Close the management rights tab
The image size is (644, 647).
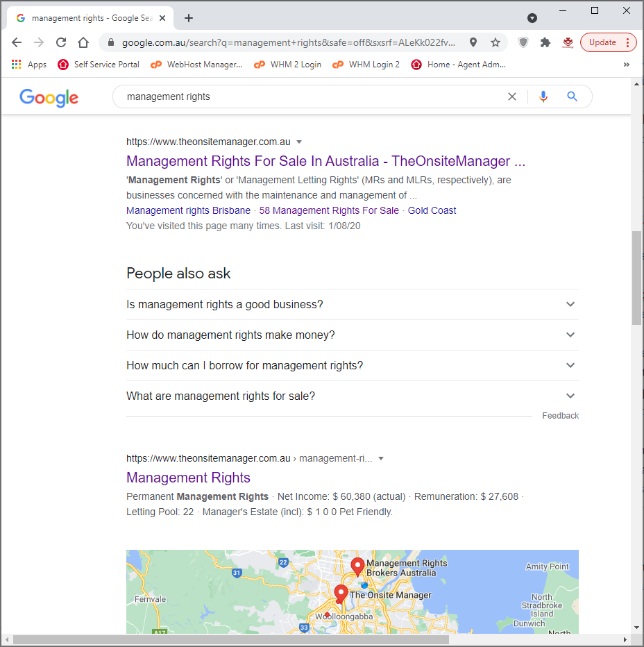pyautogui.click(x=162, y=18)
